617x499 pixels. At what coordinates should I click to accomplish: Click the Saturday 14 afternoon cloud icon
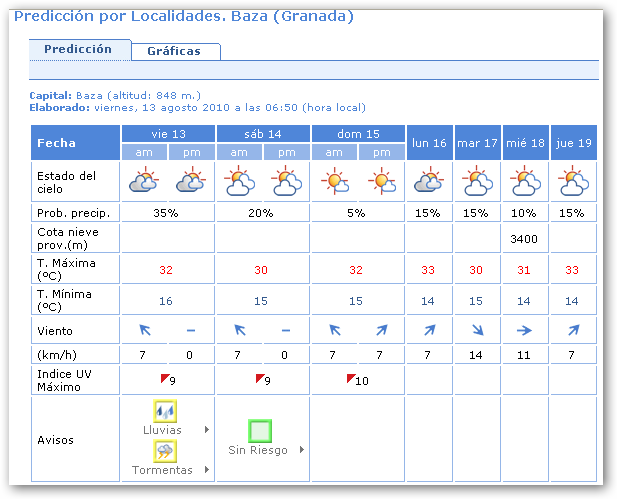tap(286, 182)
